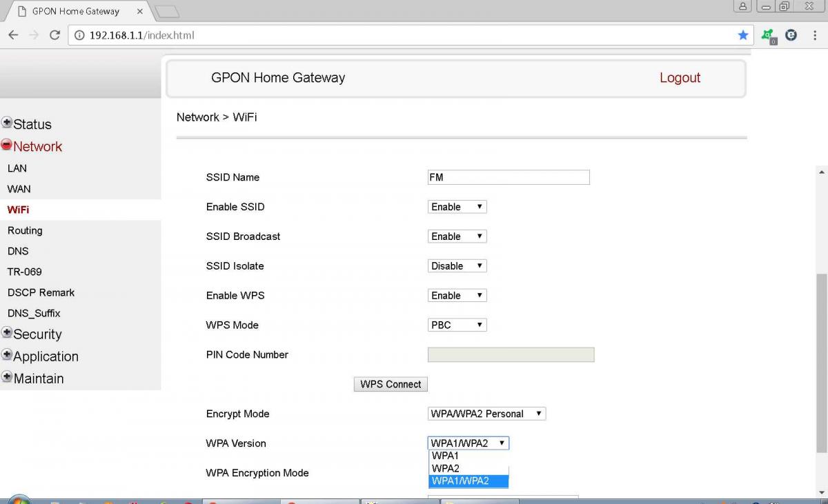Click the GPON Home Gateway header title
This screenshot has height=504, width=828.
click(278, 78)
